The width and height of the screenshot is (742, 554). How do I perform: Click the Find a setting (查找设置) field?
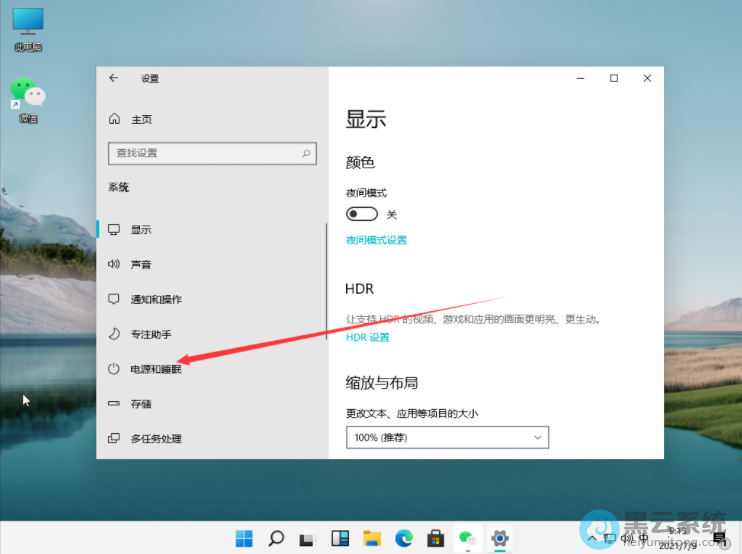tap(205, 153)
